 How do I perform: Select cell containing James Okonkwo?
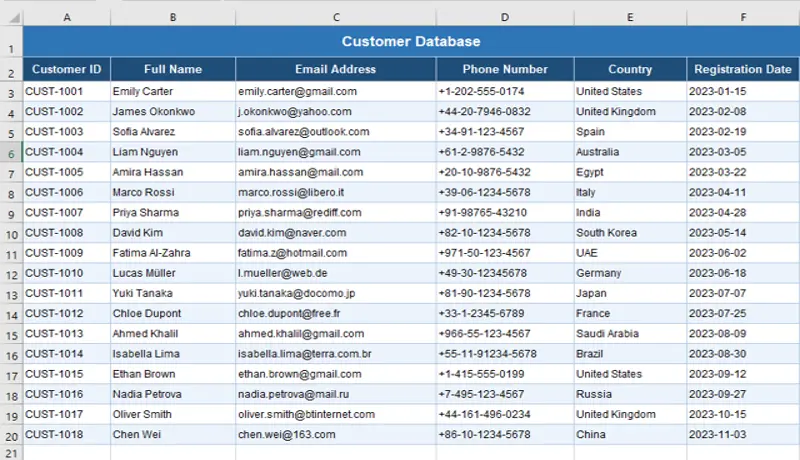(173, 112)
